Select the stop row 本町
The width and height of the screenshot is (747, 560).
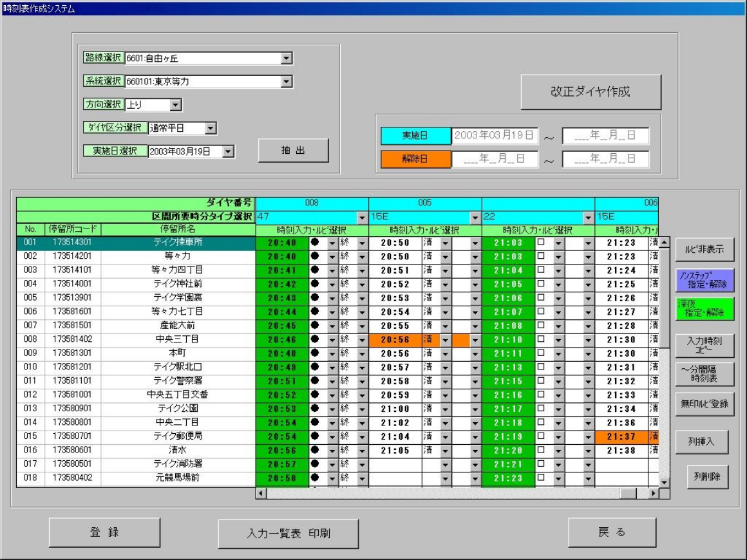tap(136, 353)
